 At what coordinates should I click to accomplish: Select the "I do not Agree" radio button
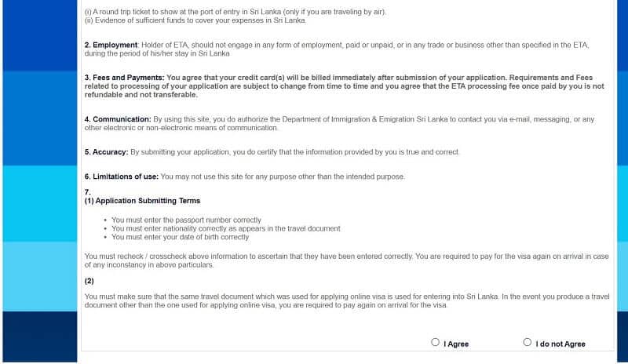tap(528, 342)
